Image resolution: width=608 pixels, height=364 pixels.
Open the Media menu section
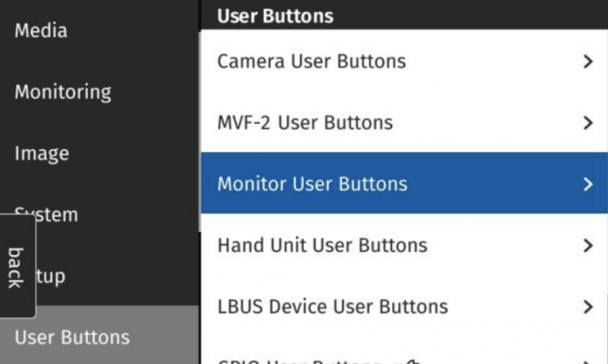[x=41, y=31]
